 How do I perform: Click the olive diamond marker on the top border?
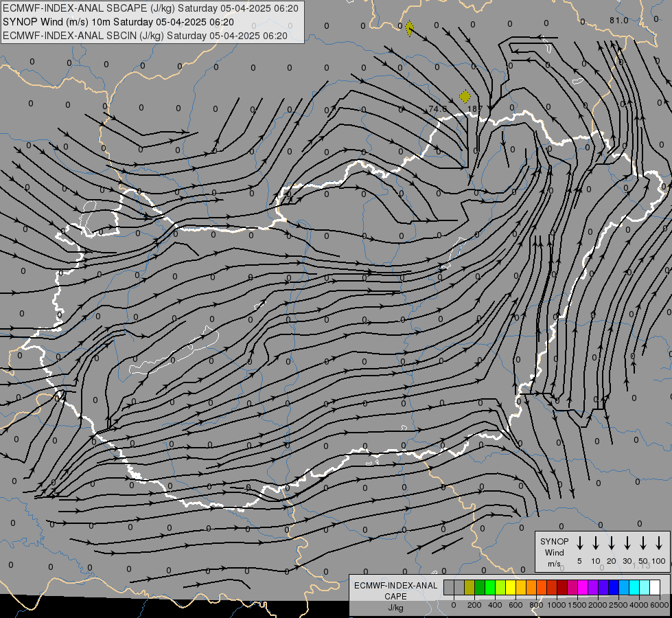(x=409, y=28)
